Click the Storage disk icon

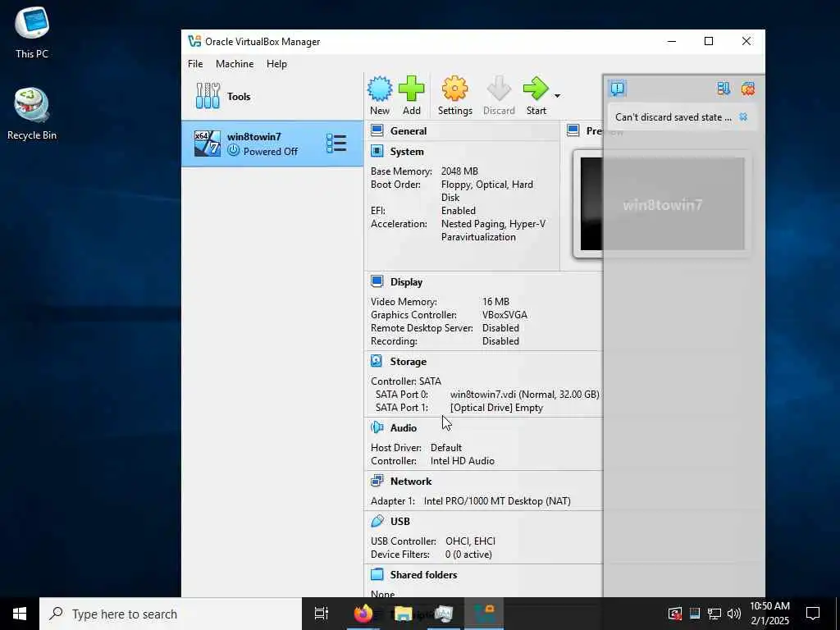click(377, 361)
